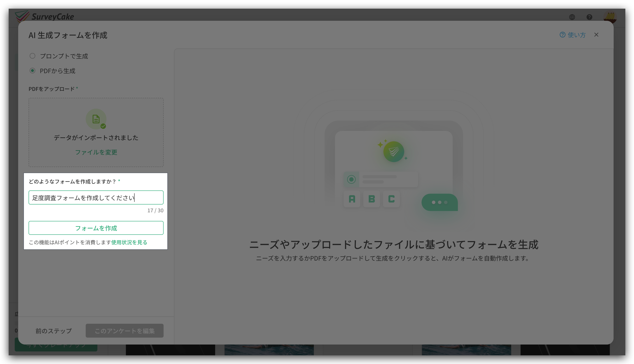Image resolution: width=634 pixels, height=364 pixels.
Task: Click the globe language icon
Action: tap(572, 17)
